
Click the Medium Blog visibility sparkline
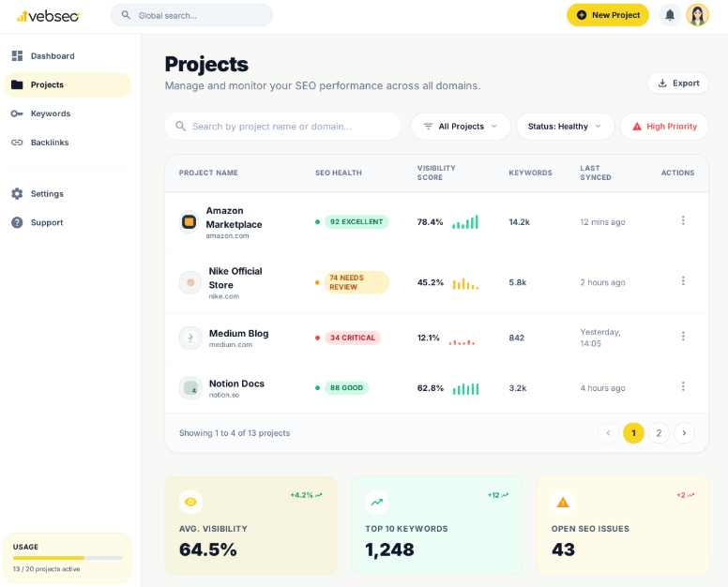click(x=462, y=342)
